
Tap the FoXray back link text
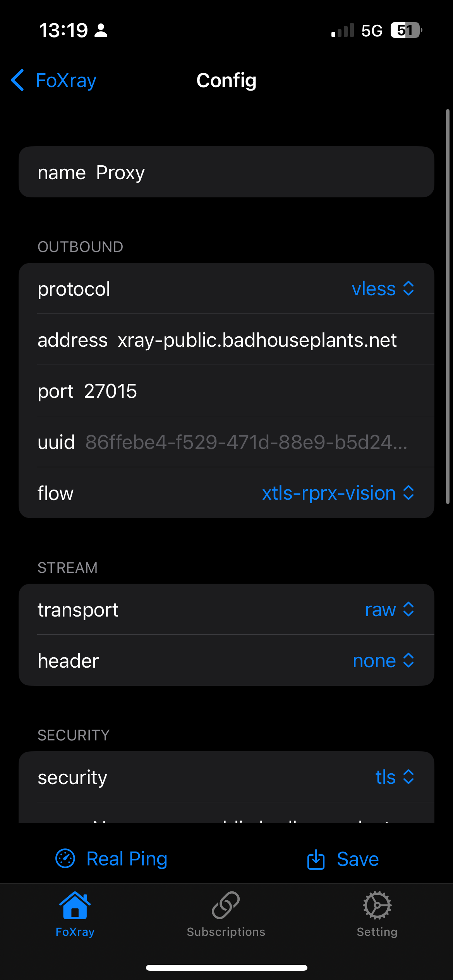click(x=66, y=81)
